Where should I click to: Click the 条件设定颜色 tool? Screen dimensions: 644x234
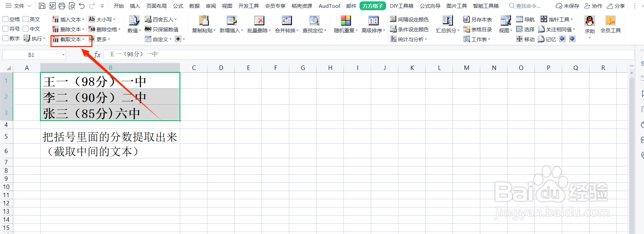[409, 29]
